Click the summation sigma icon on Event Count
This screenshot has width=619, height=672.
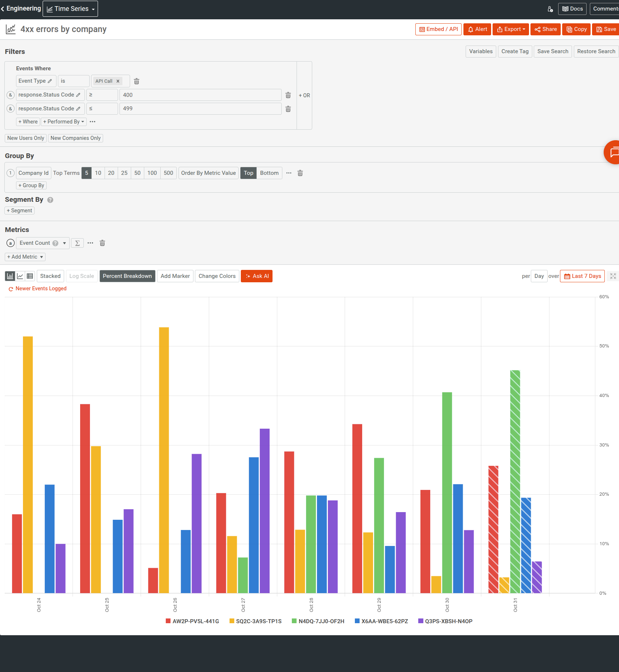pyautogui.click(x=77, y=243)
